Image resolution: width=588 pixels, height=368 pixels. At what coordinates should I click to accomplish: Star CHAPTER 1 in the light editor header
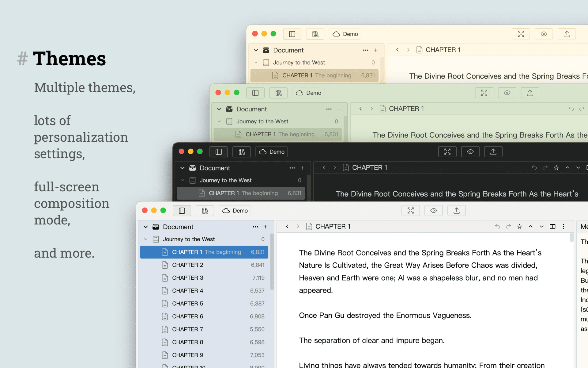(519, 227)
